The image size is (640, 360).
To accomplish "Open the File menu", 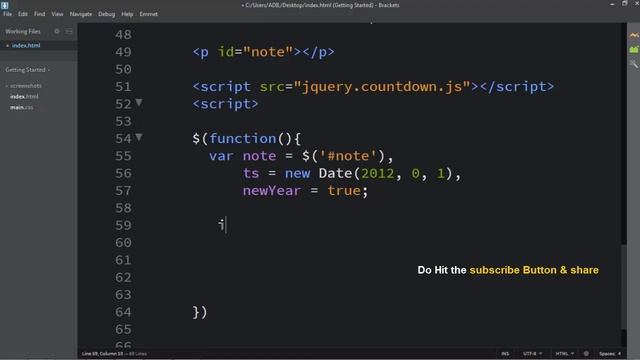I will tap(7, 14).
